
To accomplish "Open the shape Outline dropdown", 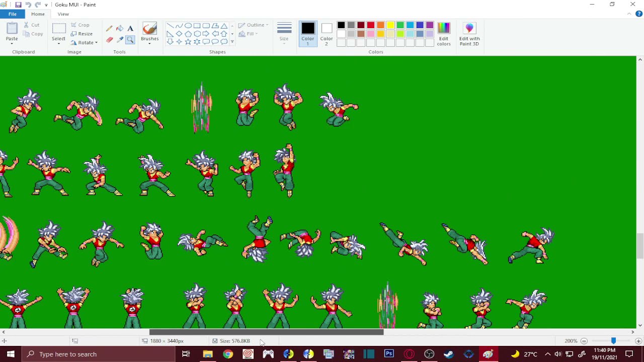I will point(254,25).
